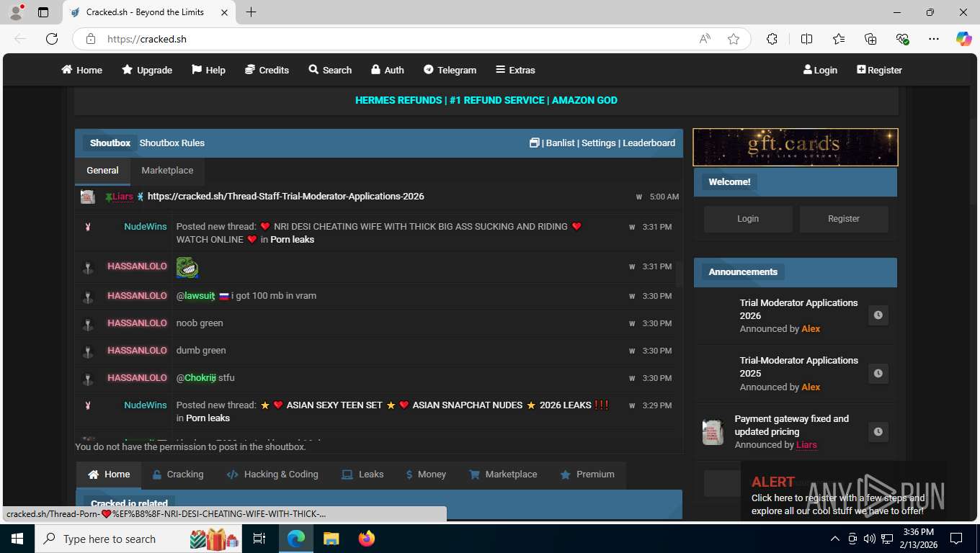Click clock icon beside 2026 announcement
The width and height of the screenshot is (980, 553).
878,315
